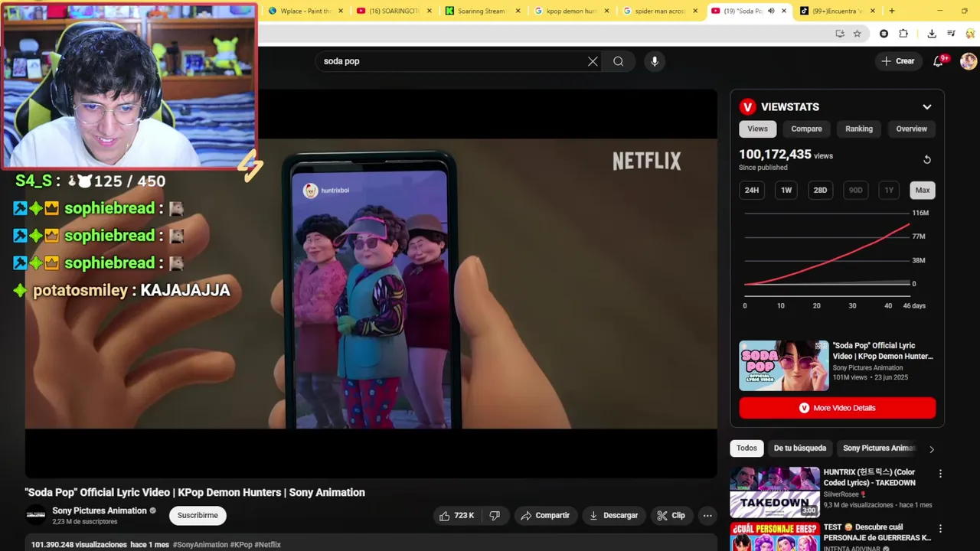Click the #Netflix hashtag
The height and width of the screenshot is (551, 980).
tap(267, 545)
